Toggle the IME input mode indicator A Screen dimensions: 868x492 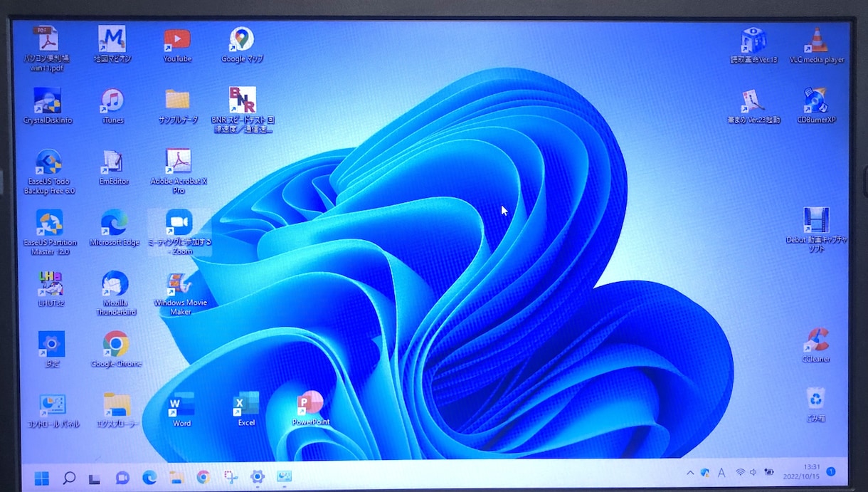click(x=721, y=472)
